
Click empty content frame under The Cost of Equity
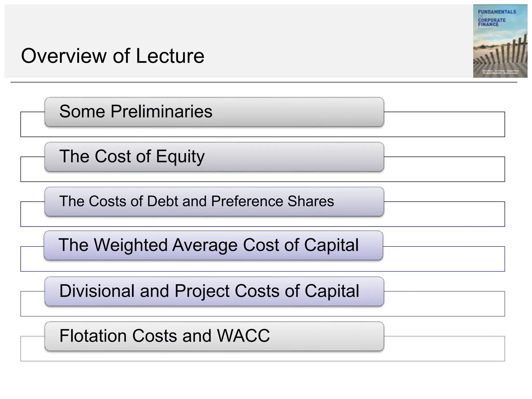(x=262, y=177)
